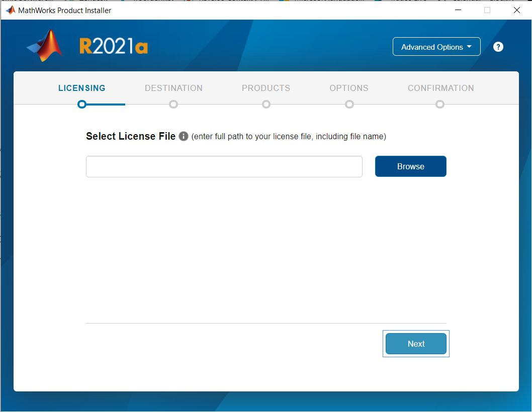Click the license file path input field
The image size is (532, 412).
(x=224, y=166)
